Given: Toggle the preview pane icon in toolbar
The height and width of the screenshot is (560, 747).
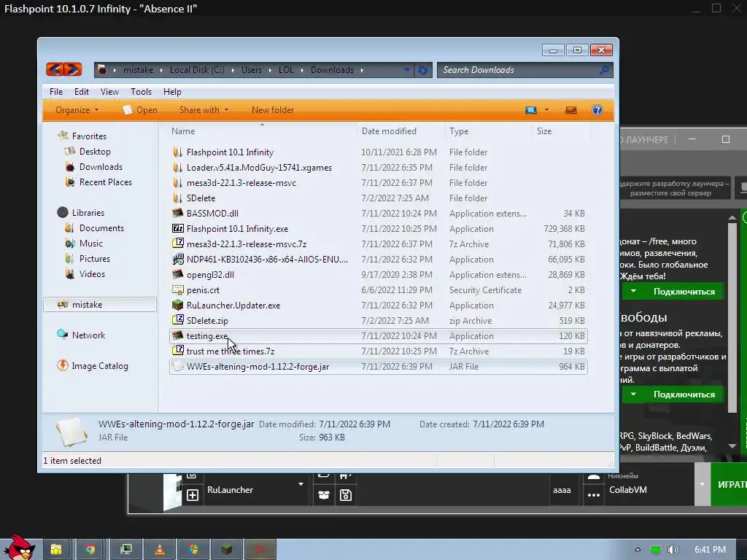Looking at the screenshot, I should pyautogui.click(x=570, y=110).
